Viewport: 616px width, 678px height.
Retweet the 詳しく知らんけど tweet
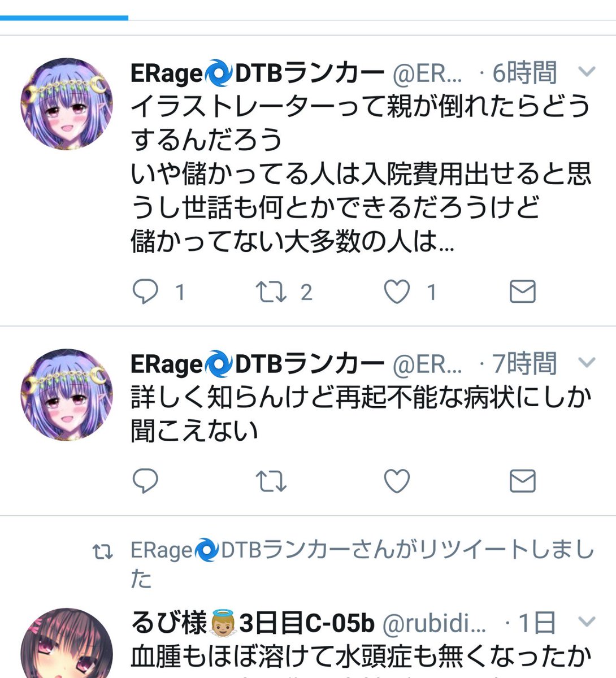pyautogui.click(x=271, y=481)
